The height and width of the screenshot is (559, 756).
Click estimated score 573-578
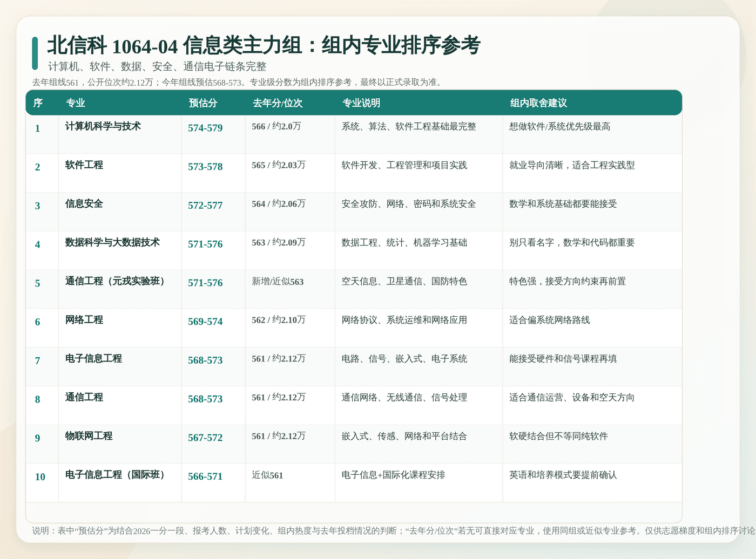pyautogui.click(x=205, y=167)
